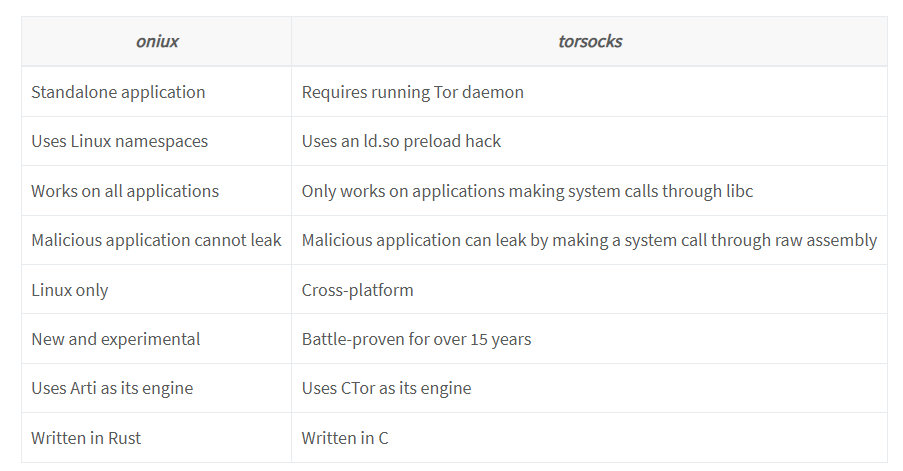Click the raw assembly leak cell

pos(589,240)
